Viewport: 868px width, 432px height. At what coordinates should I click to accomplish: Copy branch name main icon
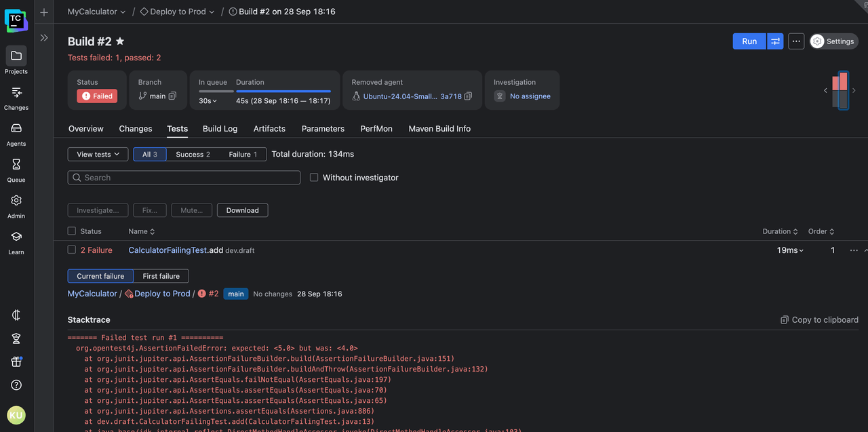tap(173, 96)
